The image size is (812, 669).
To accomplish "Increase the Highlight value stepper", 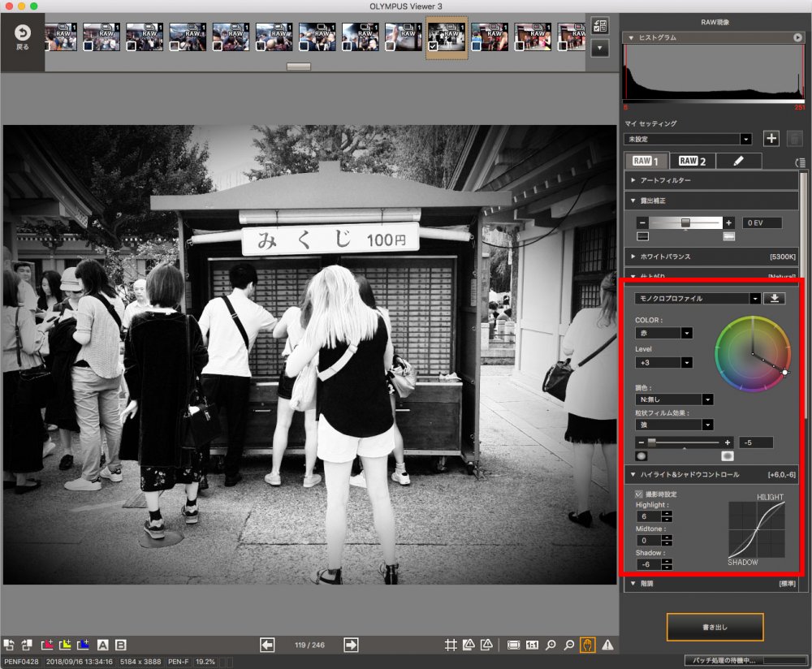I will click(667, 512).
